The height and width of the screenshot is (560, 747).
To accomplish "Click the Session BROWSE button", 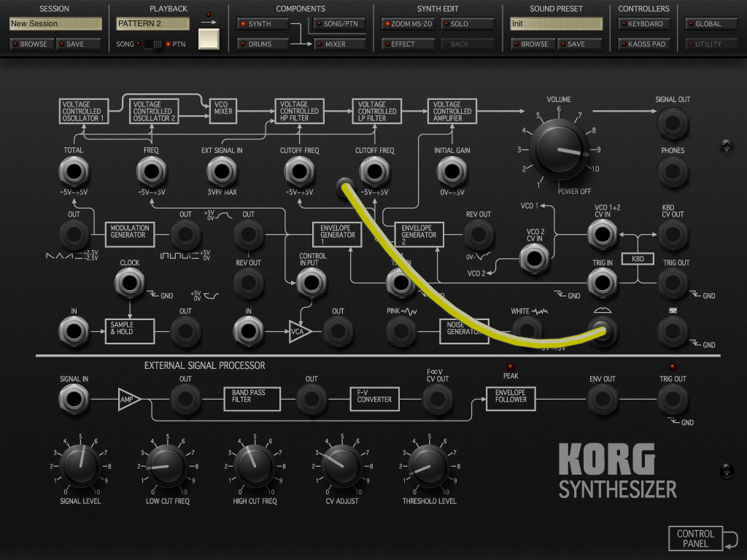I will click(31, 44).
